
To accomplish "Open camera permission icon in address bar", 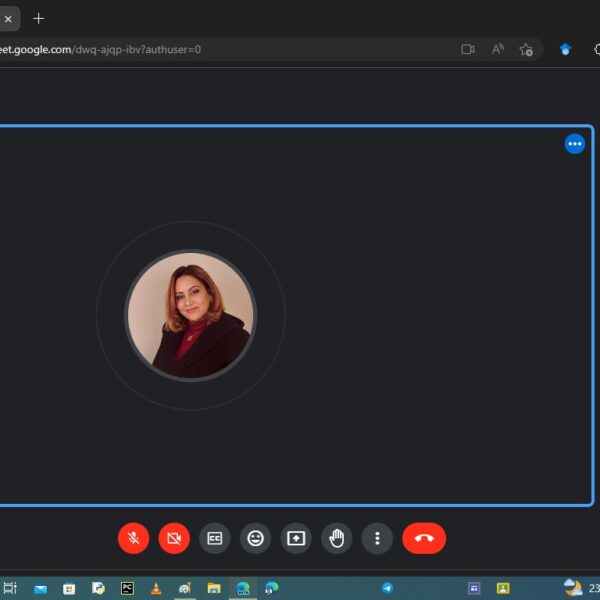I will click(x=467, y=49).
